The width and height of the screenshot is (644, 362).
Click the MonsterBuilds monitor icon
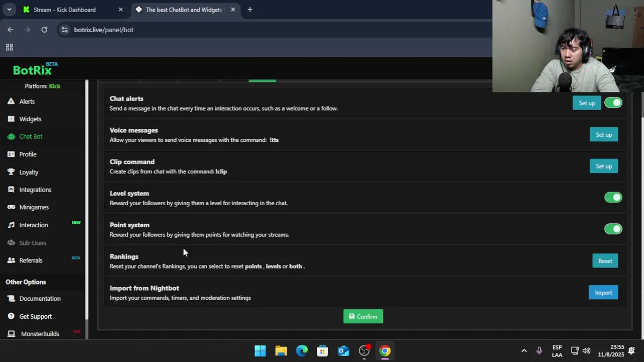coord(12,334)
